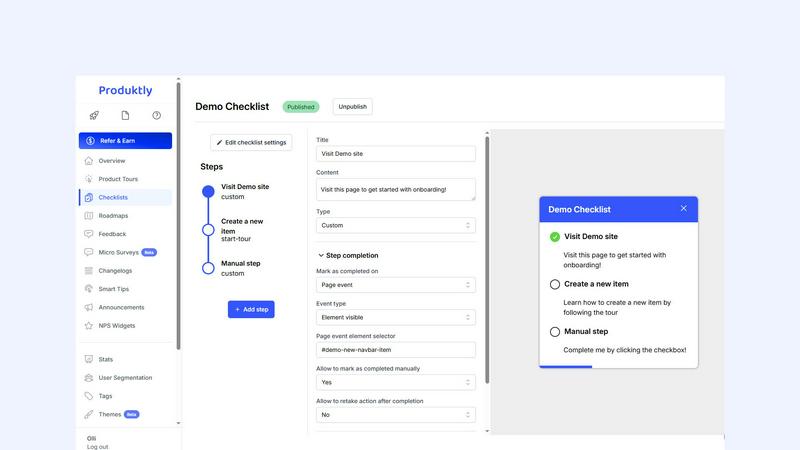The height and width of the screenshot is (450, 800).
Task: Click the Micro Surveys icon
Action: [89, 253]
